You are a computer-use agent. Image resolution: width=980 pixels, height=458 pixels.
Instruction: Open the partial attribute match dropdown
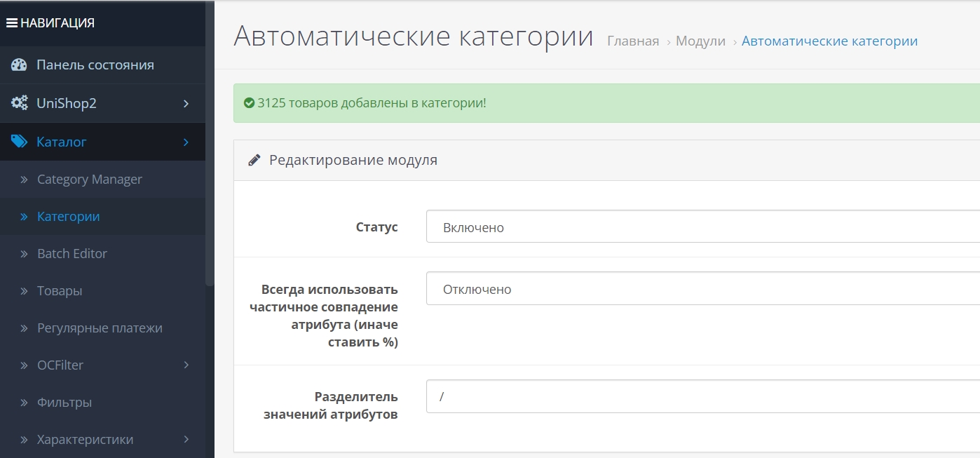(x=702, y=289)
